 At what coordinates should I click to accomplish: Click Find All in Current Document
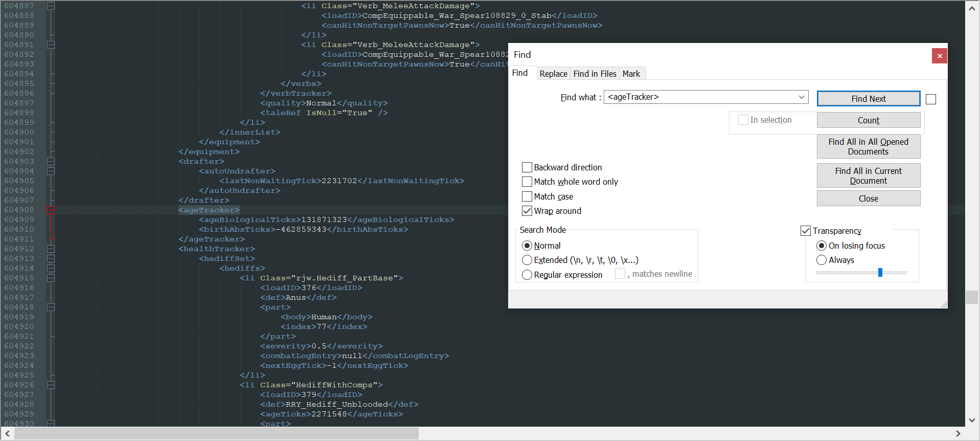tap(869, 175)
